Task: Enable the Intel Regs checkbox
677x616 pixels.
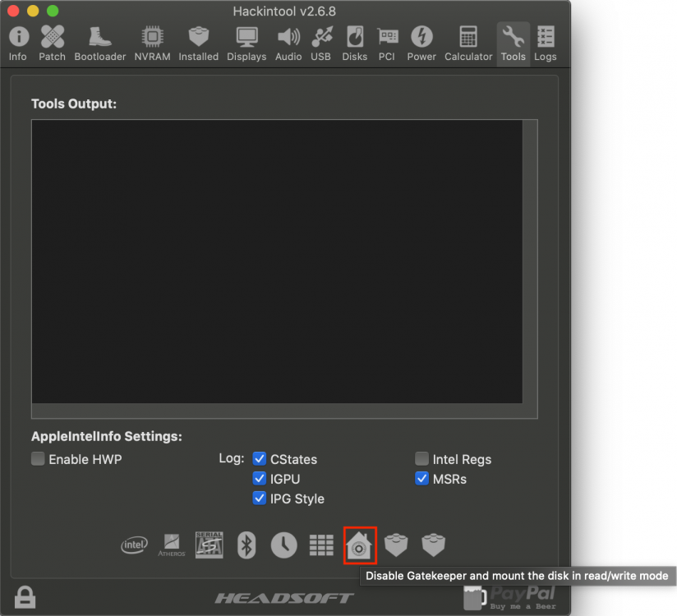Action: pyautogui.click(x=421, y=458)
